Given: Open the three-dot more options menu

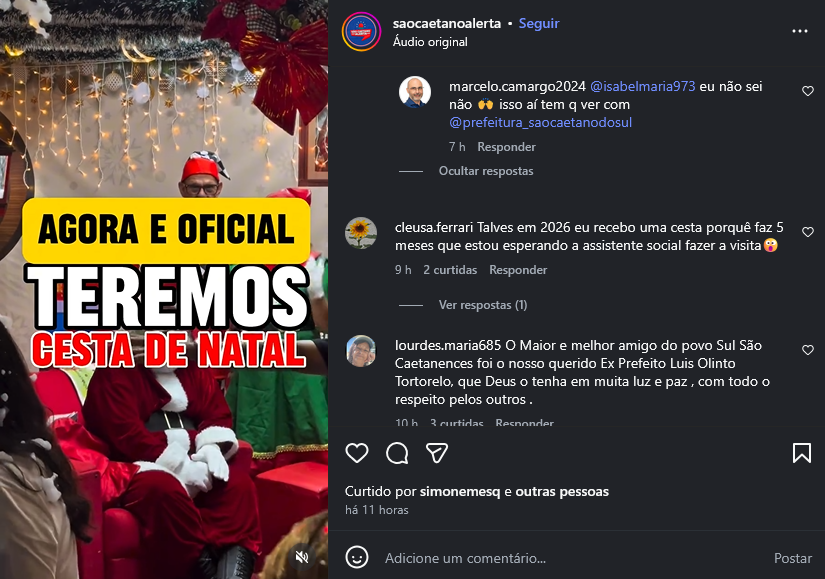Looking at the screenshot, I should 800,31.
